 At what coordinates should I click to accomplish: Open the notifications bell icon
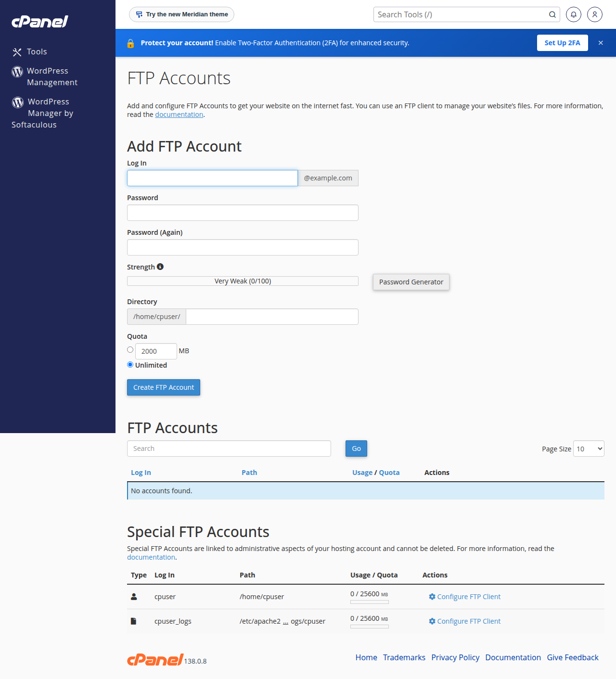pyautogui.click(x=574, y=14)
